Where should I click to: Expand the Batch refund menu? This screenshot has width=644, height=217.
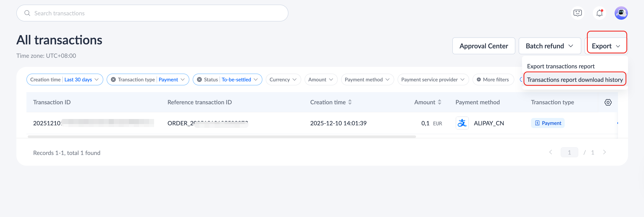549,46
